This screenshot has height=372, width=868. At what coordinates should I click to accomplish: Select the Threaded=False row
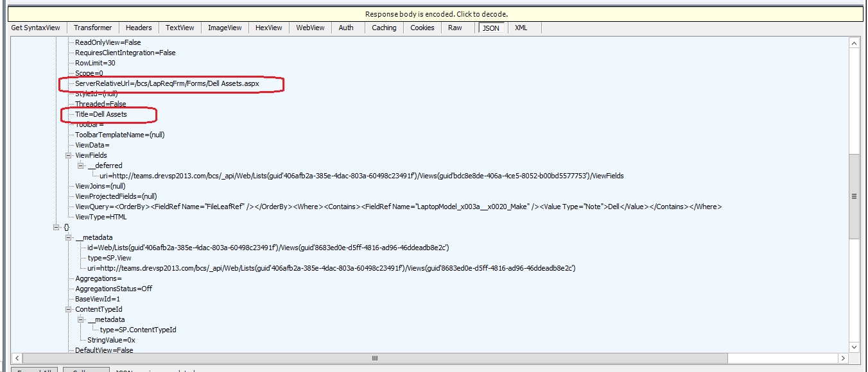[101, 104]
